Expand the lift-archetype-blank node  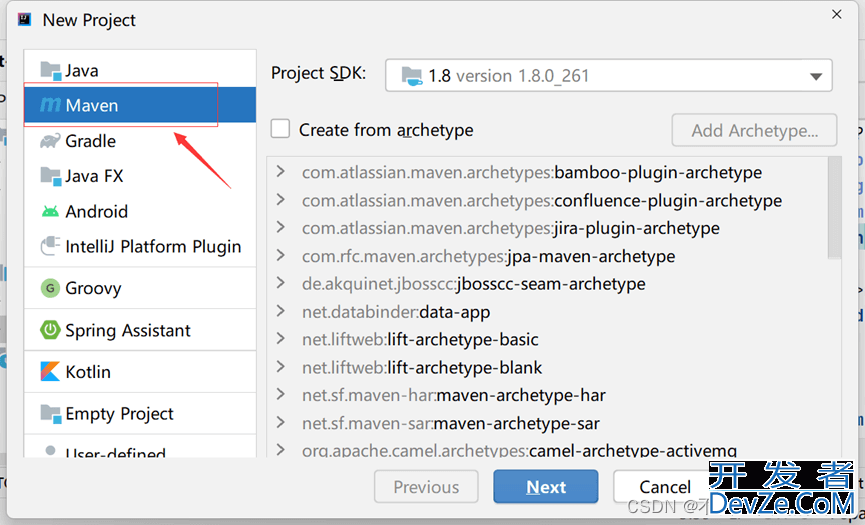click(x=281, y=367)
